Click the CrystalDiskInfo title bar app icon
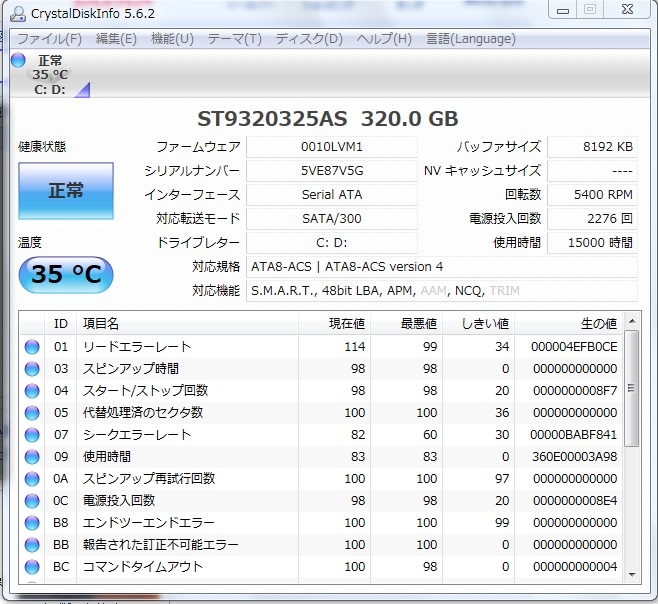The height and width of the screenshot is (604, 658). [x=20, y=13]
